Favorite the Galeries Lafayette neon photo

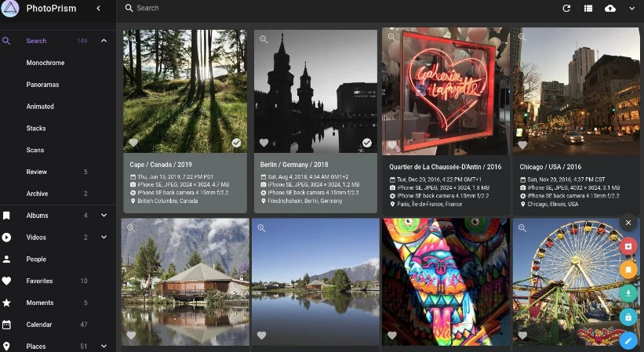(x=392, y=145)
